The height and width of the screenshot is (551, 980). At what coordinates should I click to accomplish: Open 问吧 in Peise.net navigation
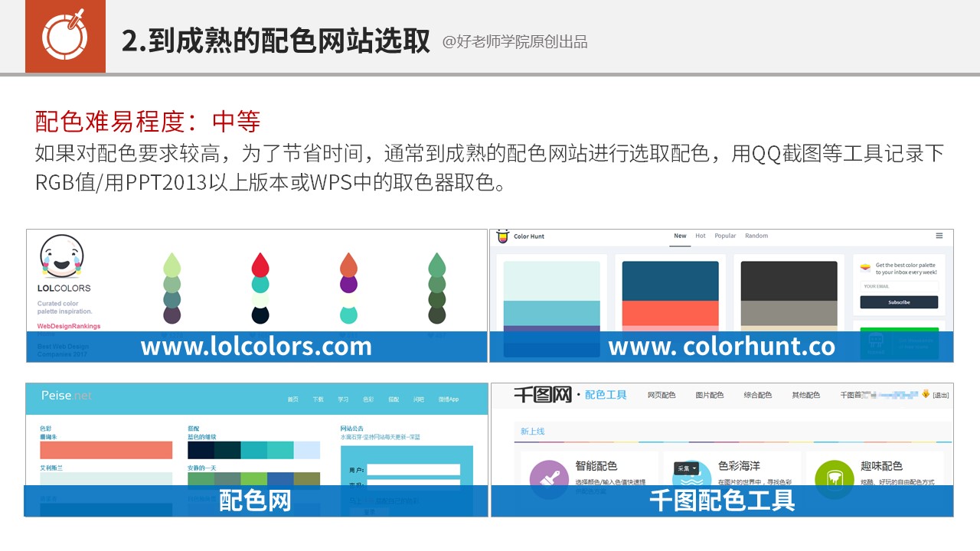pos(419,399)
